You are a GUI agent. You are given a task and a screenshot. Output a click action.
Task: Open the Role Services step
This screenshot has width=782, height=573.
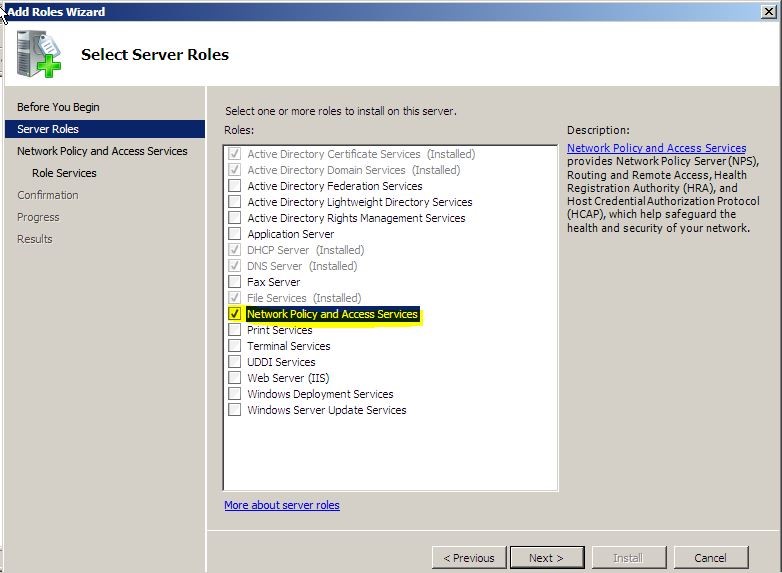point(64,173)
